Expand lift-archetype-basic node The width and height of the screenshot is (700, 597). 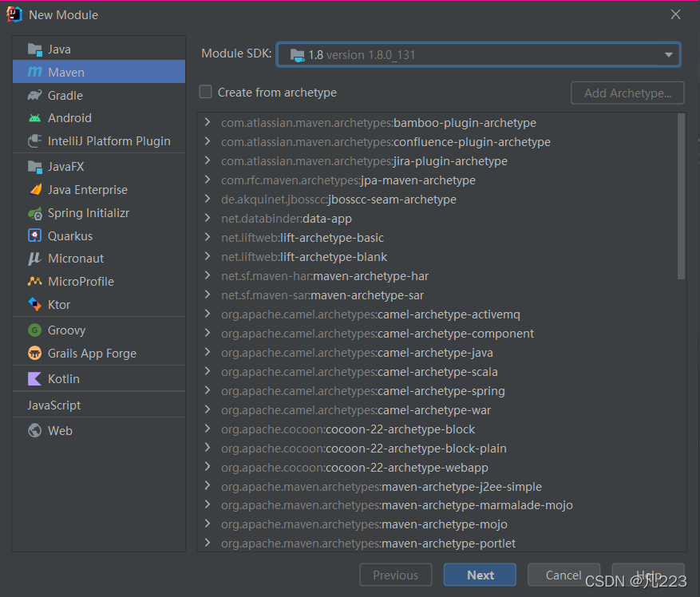[x=208, y=237]
